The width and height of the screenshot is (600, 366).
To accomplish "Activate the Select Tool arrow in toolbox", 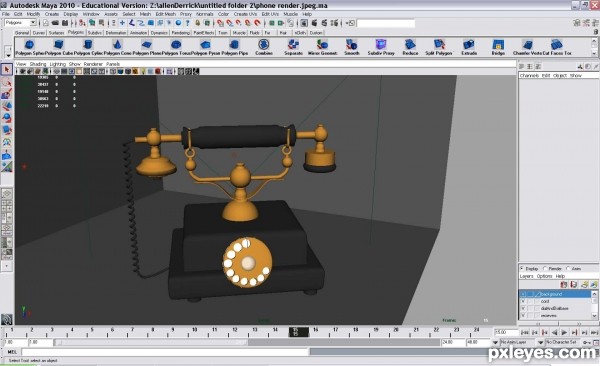I will tap(7, 69).
